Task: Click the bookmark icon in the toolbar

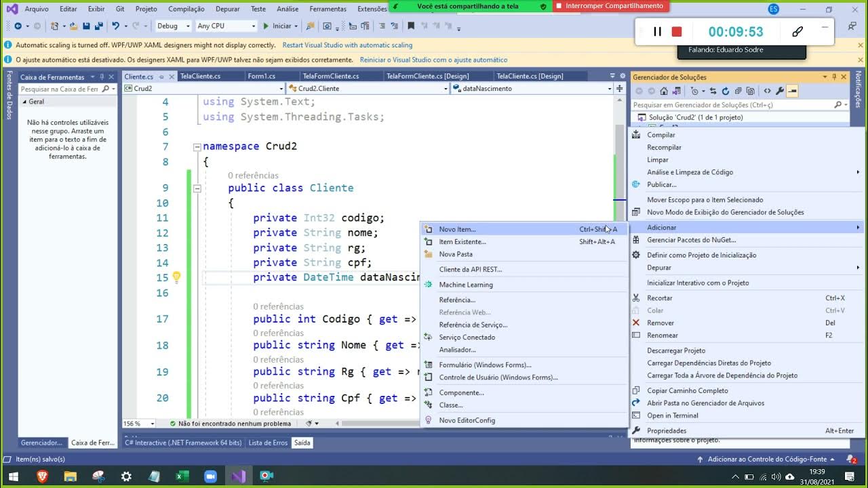Action: 411,26
